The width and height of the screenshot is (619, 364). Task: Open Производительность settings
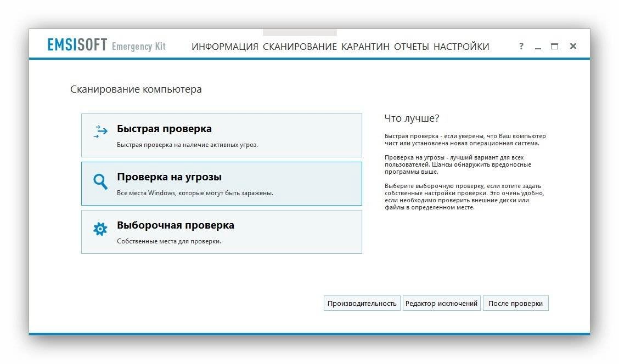362,303
